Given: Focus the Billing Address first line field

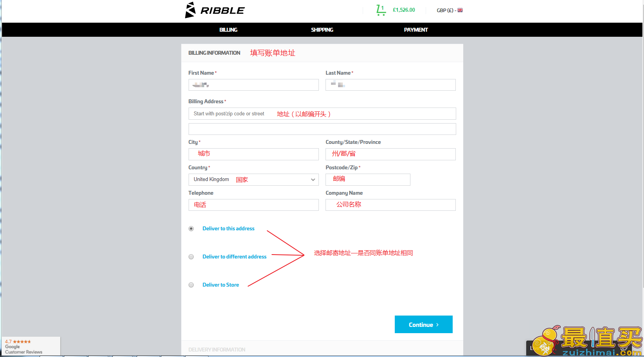Looking at the screenshot, I should pyautogui.click(x=322, y=114).
